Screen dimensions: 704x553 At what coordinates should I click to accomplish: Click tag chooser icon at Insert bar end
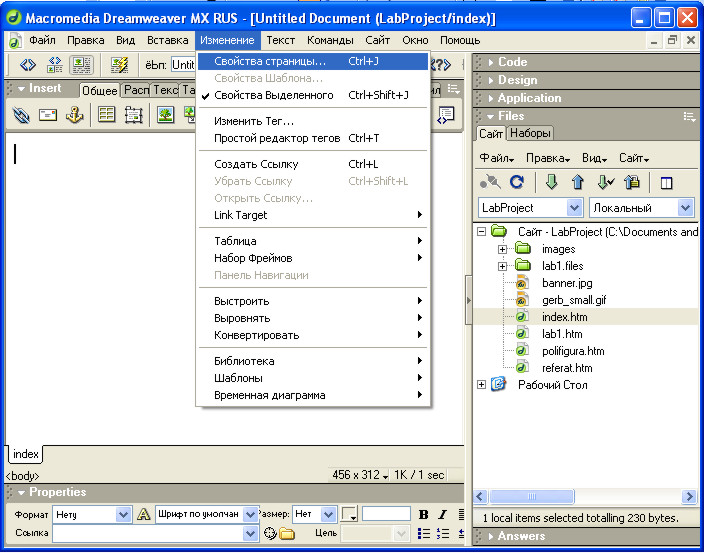[x=446, y=115]
